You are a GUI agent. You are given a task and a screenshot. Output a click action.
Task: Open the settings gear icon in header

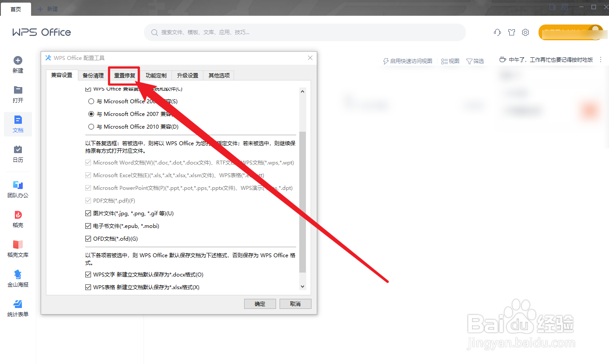525,32
